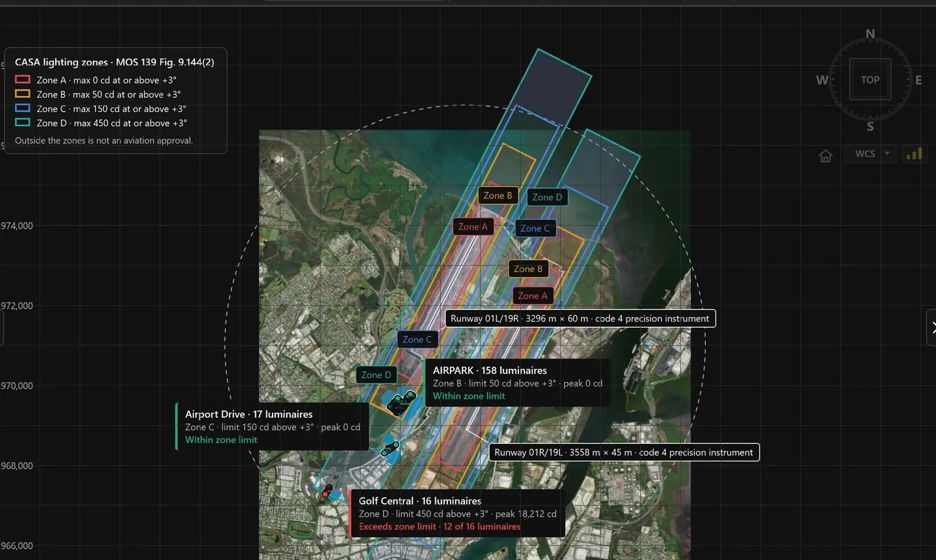936x560 pixels.
Task: Click the 970,000 axis label
Action: coord(16,386)
